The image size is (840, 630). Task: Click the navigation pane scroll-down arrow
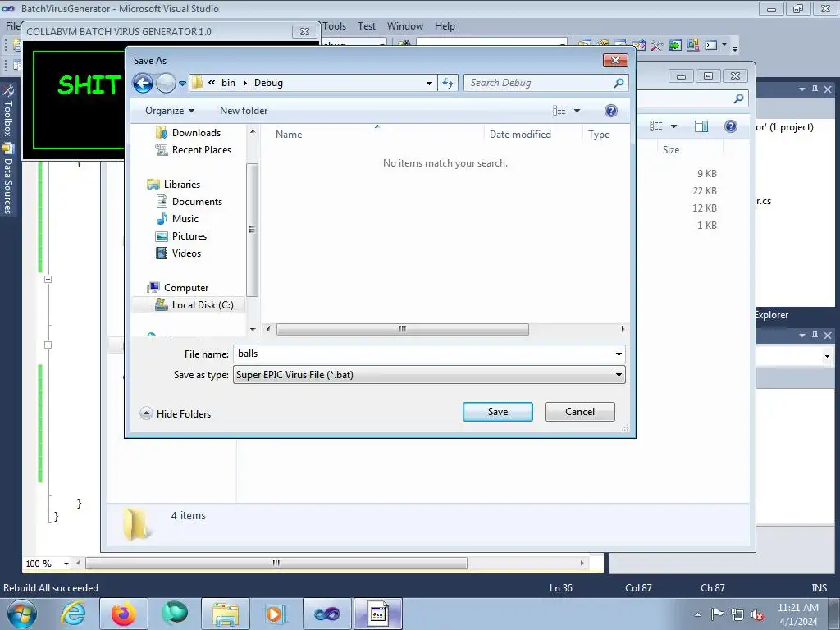pyautogui.click(x=253, y=329)
